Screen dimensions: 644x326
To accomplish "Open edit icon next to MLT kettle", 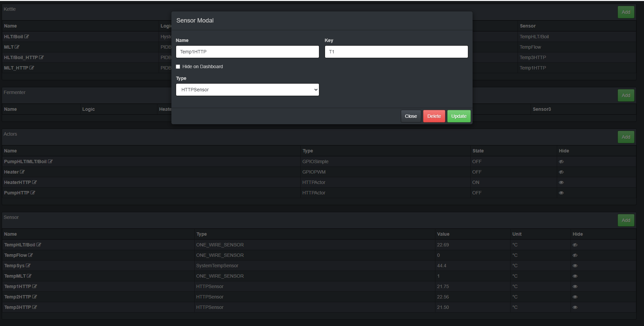I will point(17,47).
